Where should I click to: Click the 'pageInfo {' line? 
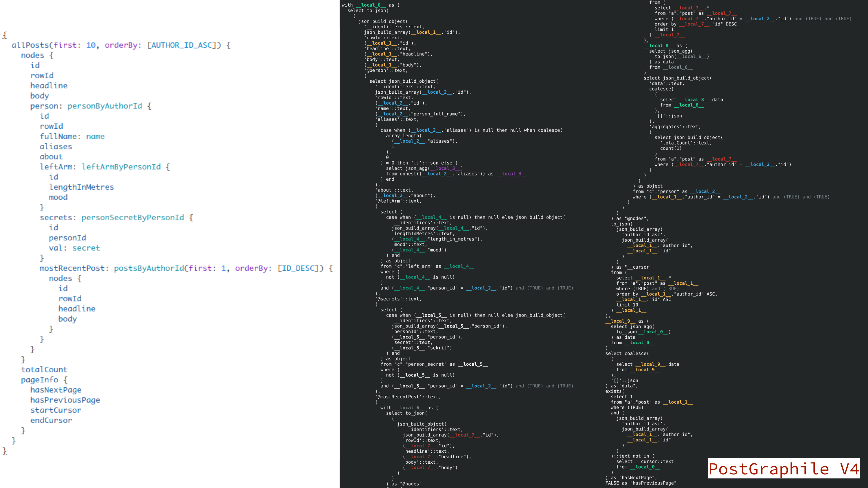44,380
